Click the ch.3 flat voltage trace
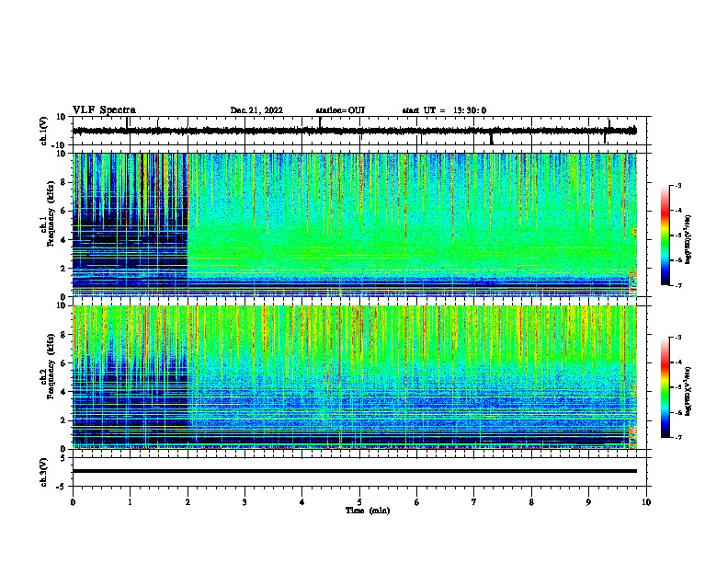 [x=355, y=471]
